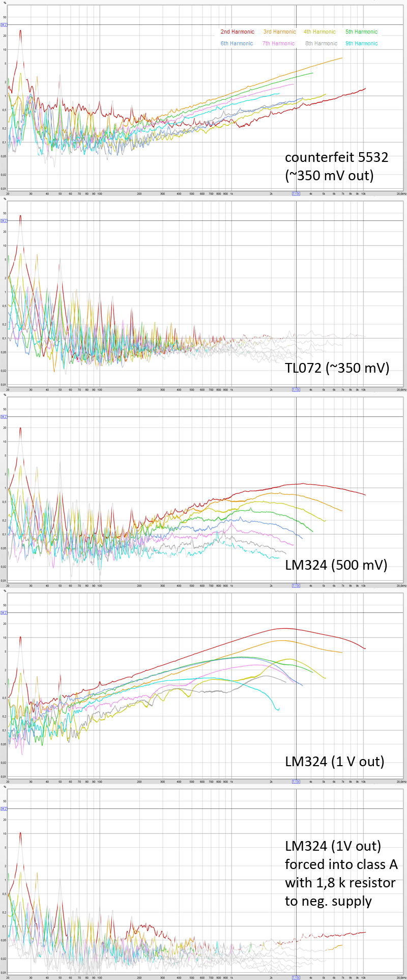Viewport: 407px width, 980px height.
Task: Click the 'forced into class A' annotation text
Action: click(x=341, y=864)
